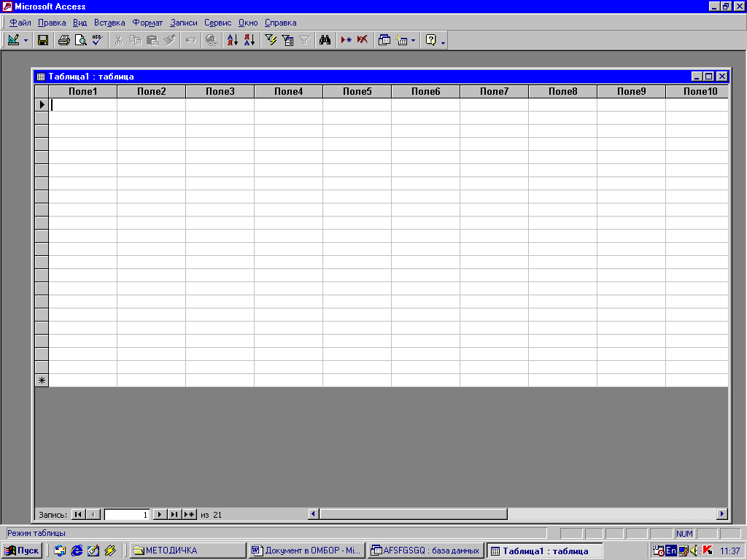
Task: Go to the first record button
Action: [x=78, y=514]
